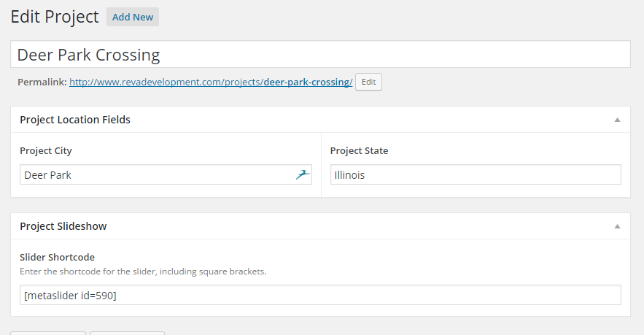Collapse the Project Location Fields panel arrow
This screenshot has width=644, height=335.
coord(617,120)
